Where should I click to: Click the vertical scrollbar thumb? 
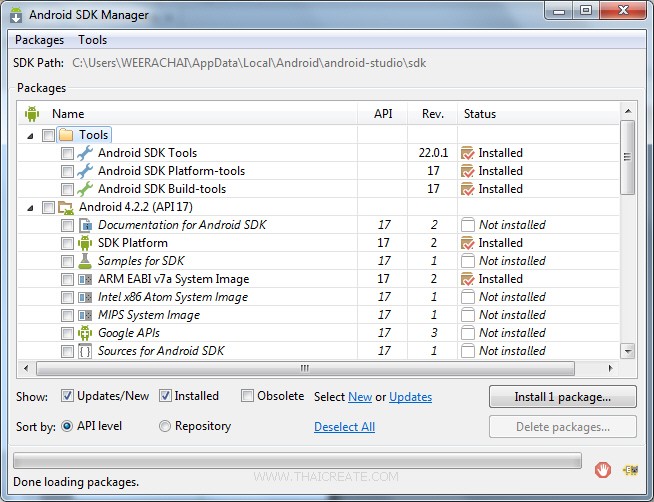tap(628, 157)
